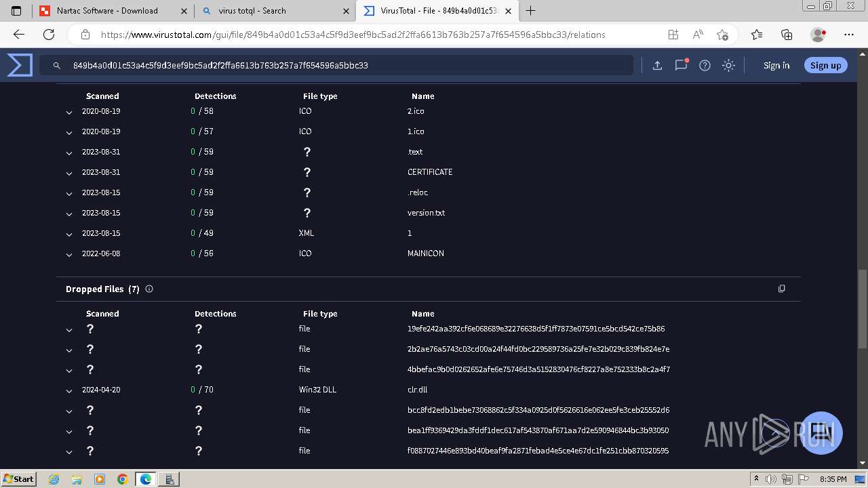Open the volume icon in system tray
This screenshot has height=488, width=868.
click(772, 479)
